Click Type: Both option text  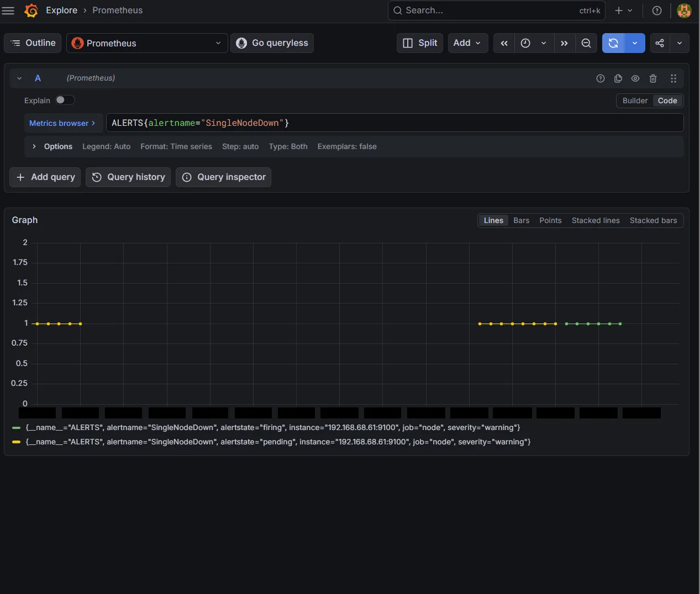coord(288,146)
